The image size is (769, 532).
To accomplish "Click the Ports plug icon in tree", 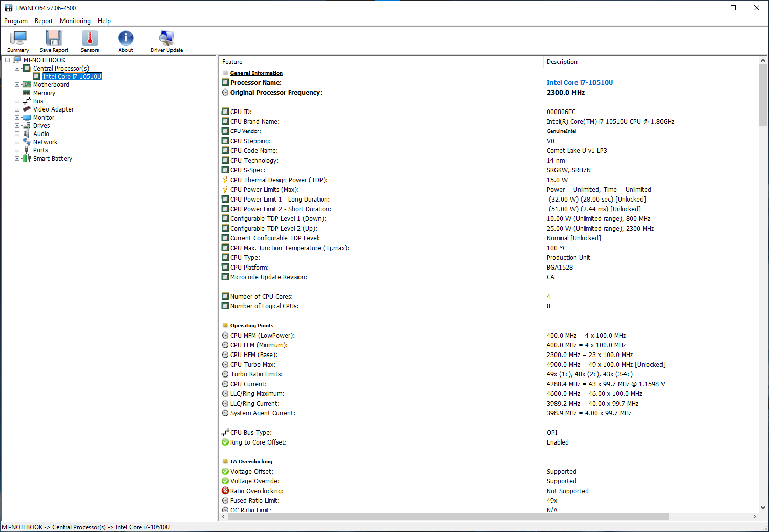I will 27,150.
